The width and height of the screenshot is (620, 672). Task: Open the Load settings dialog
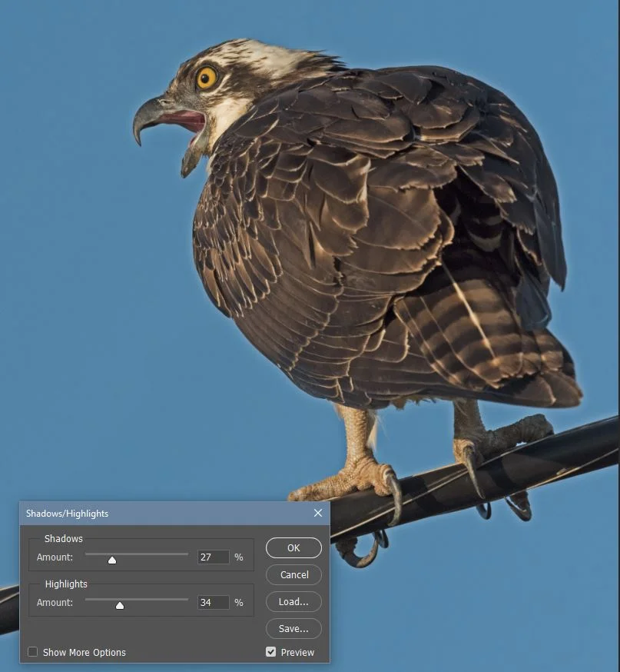(x=293, y=601)
